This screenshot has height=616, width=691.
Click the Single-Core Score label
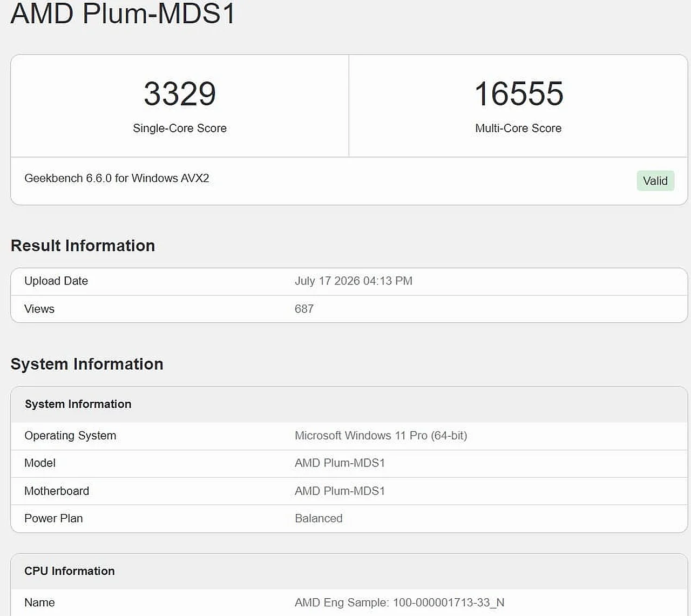[x=180, y=128]
